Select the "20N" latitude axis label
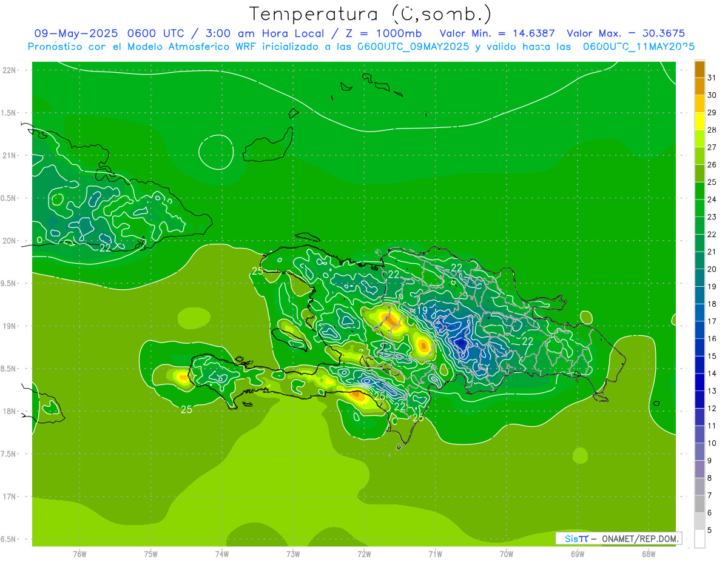This screenshot has width=728, height=562. click(x=10, y=241)
